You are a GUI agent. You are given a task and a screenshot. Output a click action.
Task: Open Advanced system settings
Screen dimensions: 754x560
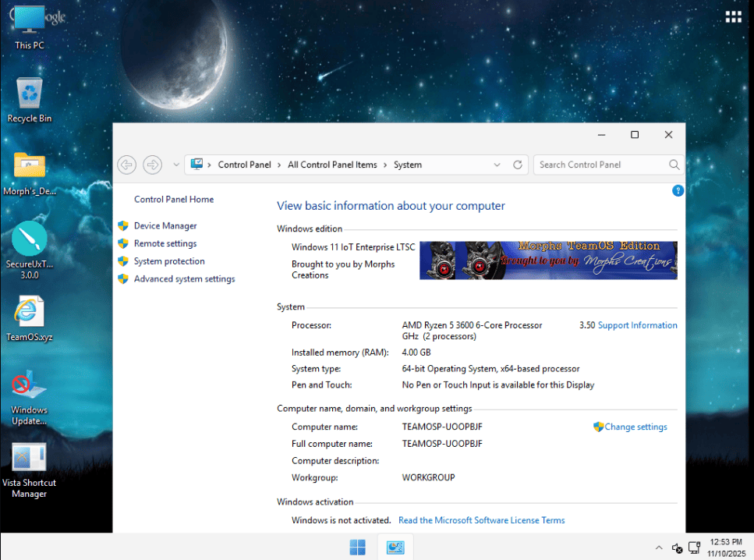coord(184,278)
